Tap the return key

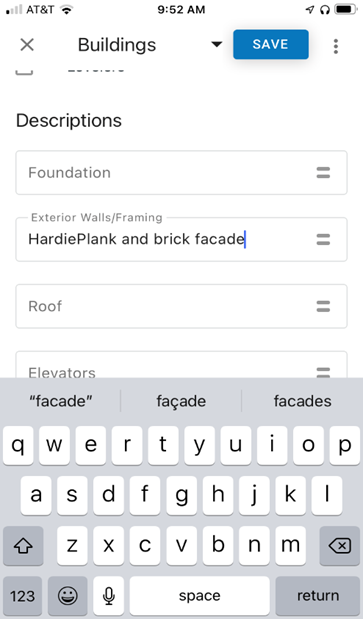coord(318,596)
